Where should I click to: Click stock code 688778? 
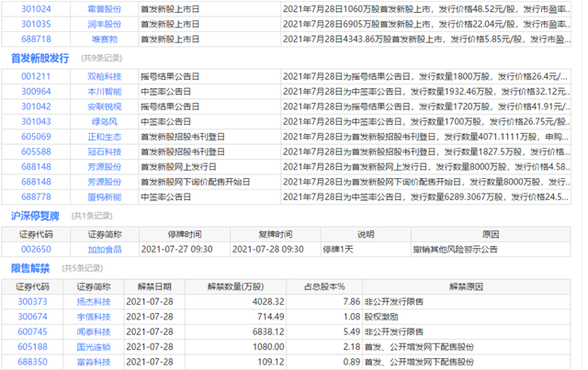[36, 196]
